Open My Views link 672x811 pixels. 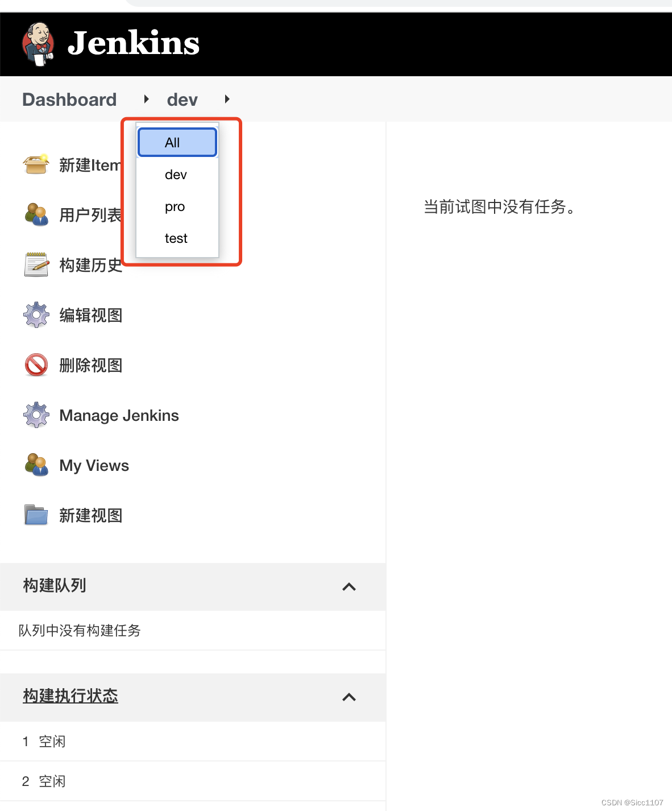[x=94, y=465]
